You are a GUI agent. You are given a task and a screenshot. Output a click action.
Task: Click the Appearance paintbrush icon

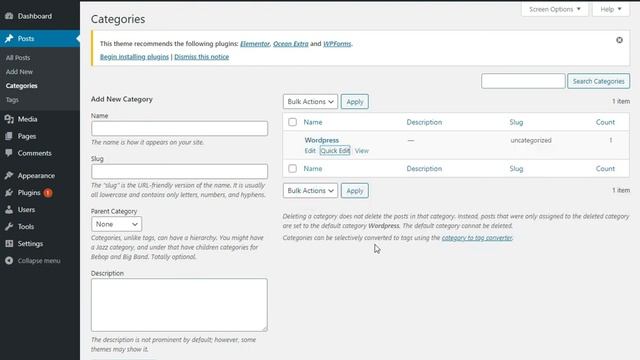(x=9, y=176)
